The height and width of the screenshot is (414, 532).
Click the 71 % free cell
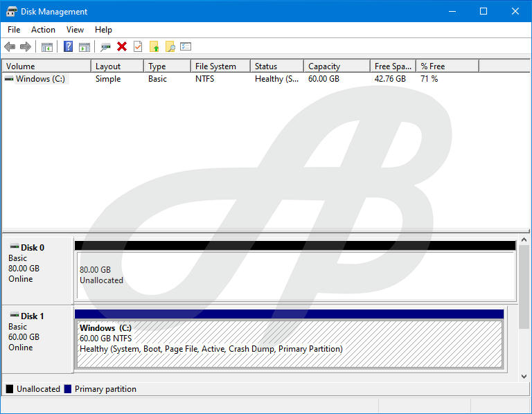(429, 79)
